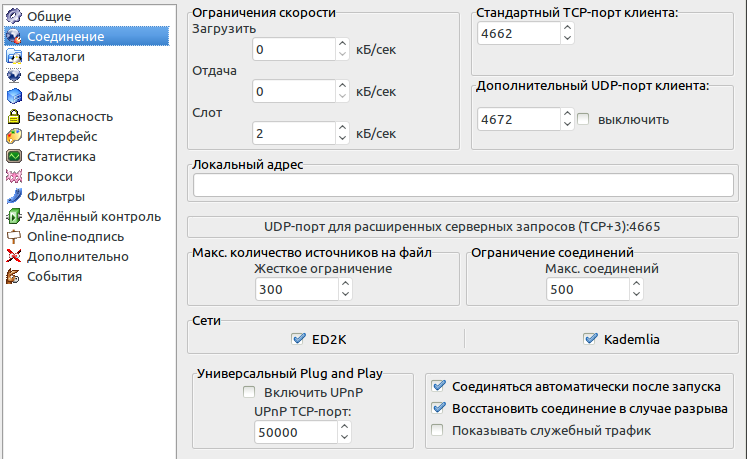Click the Слот value input field
The image size is (747, 459).
(x=294, y=133)
